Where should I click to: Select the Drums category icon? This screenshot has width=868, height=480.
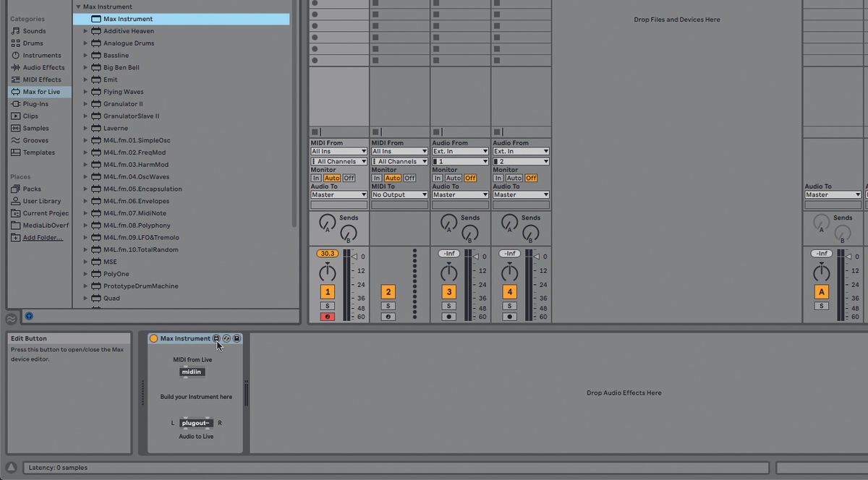tap(16, 43)
